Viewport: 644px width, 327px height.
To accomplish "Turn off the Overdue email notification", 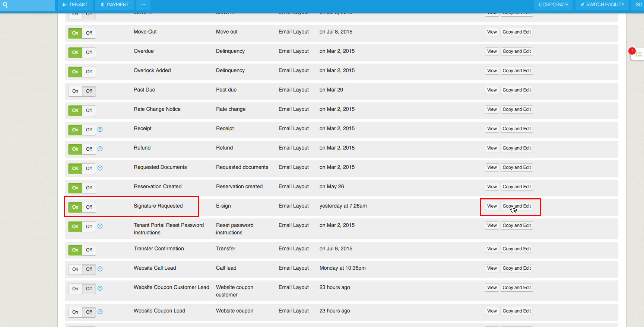I will coord(89,52).
